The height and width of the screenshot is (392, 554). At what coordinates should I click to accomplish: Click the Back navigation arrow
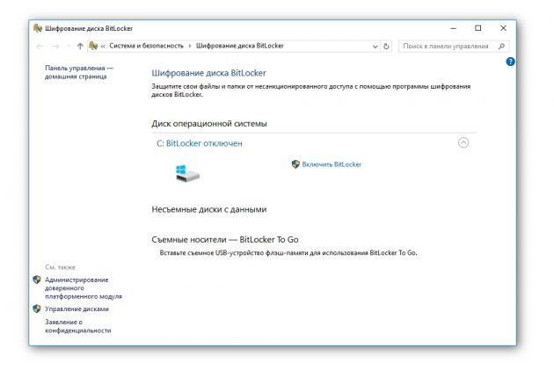point(40,47)
